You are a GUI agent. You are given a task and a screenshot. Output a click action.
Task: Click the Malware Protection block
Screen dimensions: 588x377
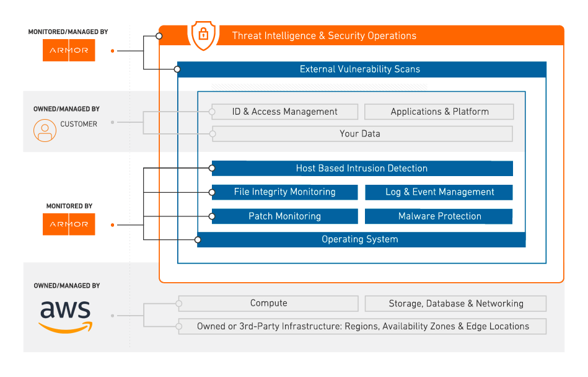439,216
